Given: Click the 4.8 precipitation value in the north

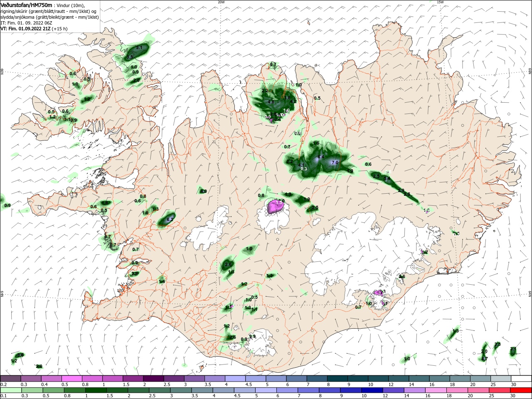Looking at the screenshot, I should [271, 102].
